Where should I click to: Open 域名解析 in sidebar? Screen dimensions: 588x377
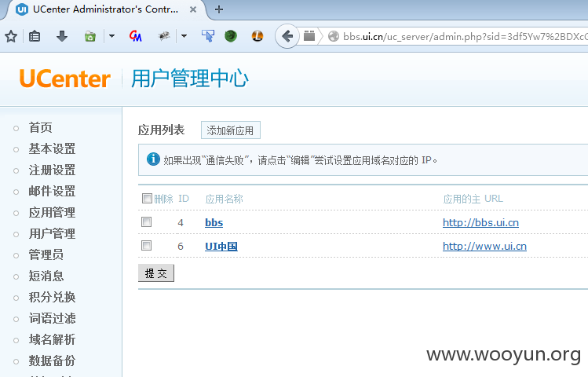[x=52, y=339]
